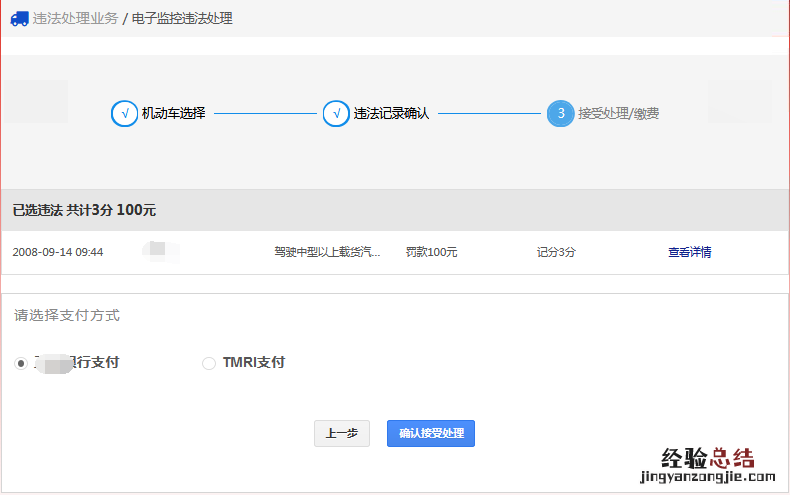
Task: Click the 上一步 previous step button
Action: pos(341,433)
